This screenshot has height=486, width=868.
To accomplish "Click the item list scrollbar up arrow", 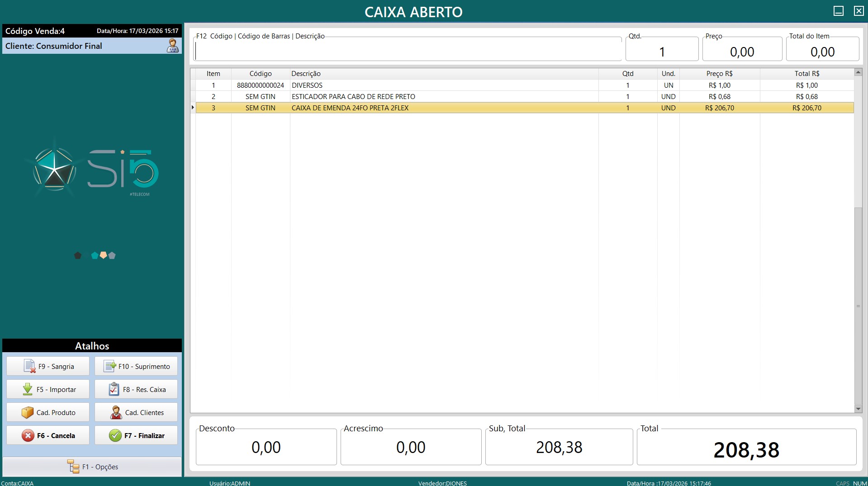I will [x=858, y=72].
